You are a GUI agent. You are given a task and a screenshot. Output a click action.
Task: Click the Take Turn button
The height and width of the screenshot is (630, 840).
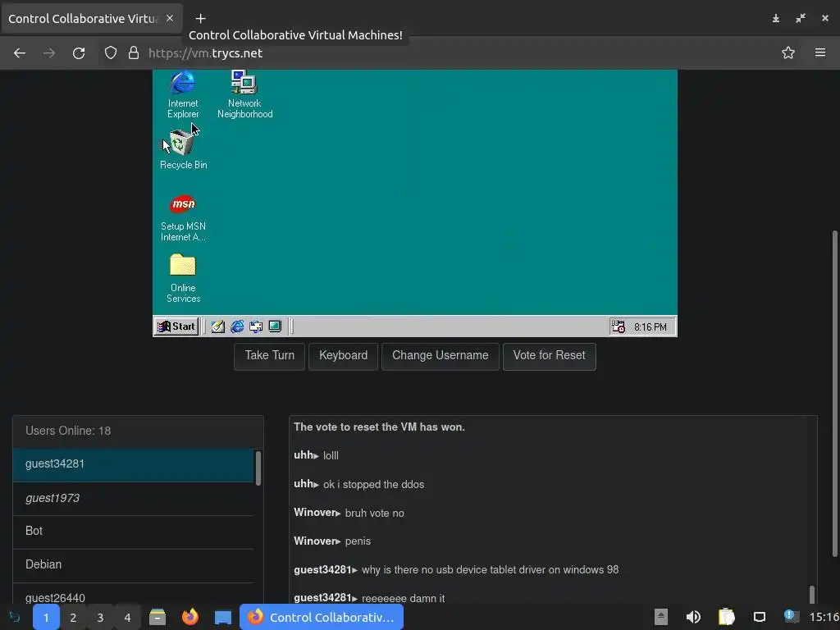(x=269, y=356)
